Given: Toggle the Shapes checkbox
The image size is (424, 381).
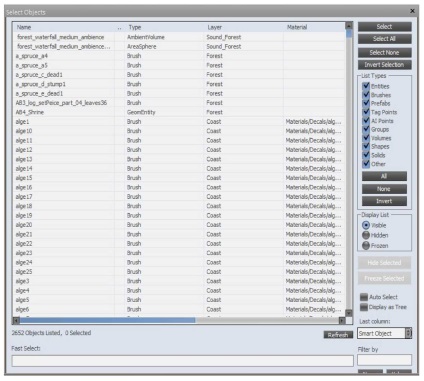Looking at the screenshot, I should 366,146.
